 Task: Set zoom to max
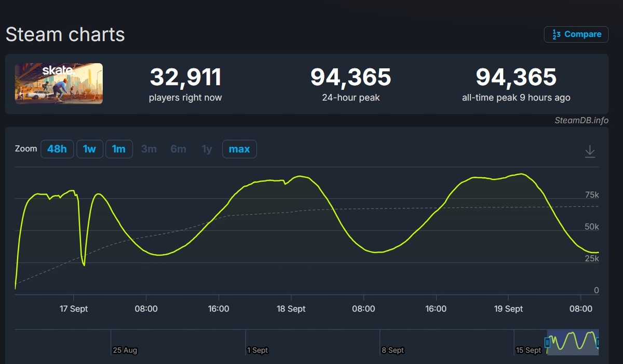[239, 149]
